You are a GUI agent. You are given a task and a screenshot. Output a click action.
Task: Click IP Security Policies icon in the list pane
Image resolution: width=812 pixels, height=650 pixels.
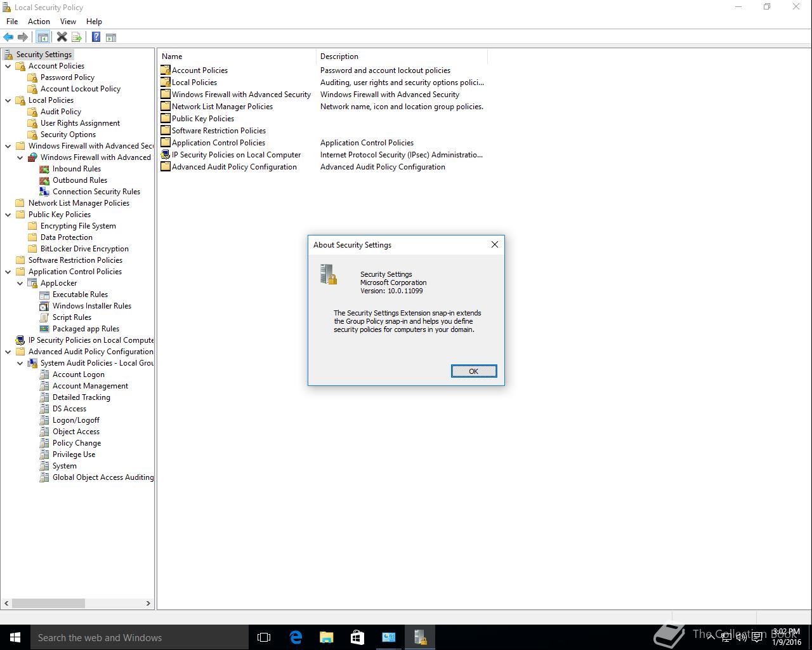click(166, 155)
